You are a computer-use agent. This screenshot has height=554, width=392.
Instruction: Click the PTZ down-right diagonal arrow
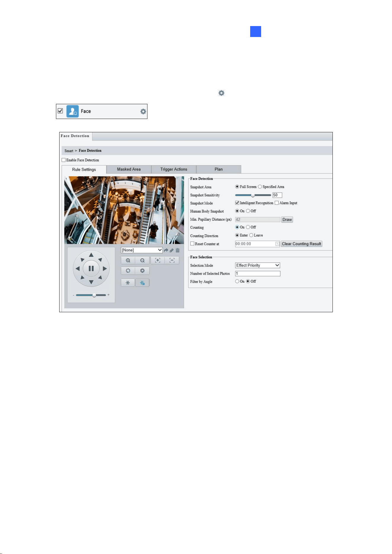pos(100,278)
